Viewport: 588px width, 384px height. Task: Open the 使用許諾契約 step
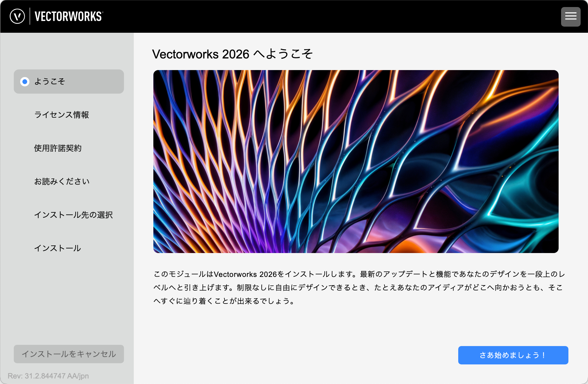click(x=58, y=148)
